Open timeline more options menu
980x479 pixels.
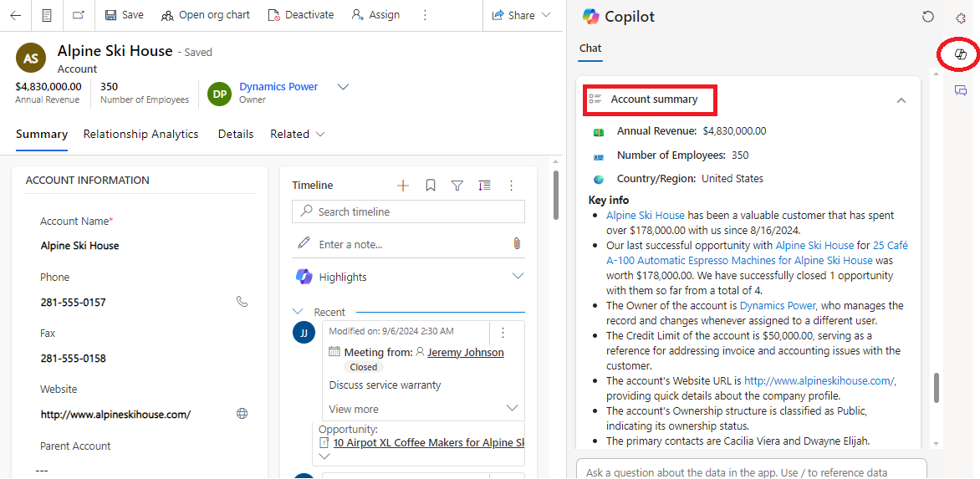tap(511, 186)
